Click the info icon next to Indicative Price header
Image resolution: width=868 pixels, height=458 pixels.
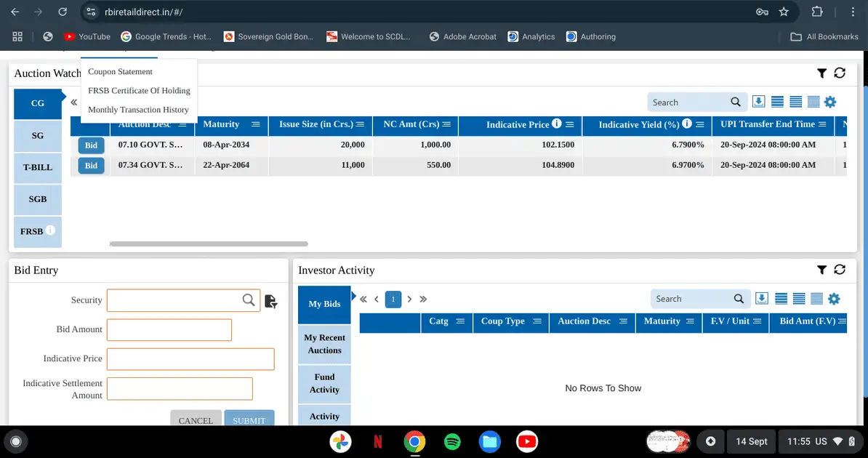pyautogui.click(x=557, y=124)
